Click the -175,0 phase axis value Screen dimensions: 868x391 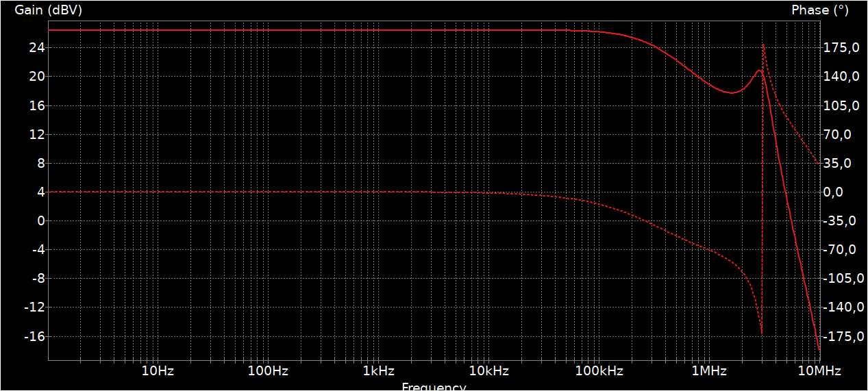(844, 336)
